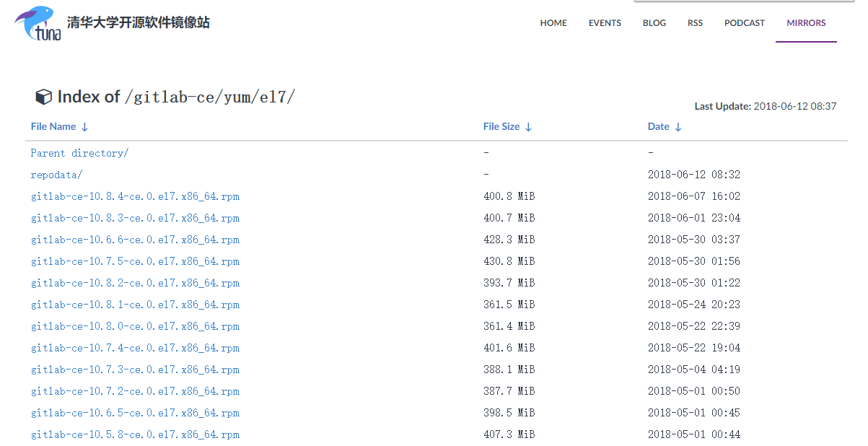Open the BLOG page
The height and width of the screenshot is (446, 868).
[654, 23]
